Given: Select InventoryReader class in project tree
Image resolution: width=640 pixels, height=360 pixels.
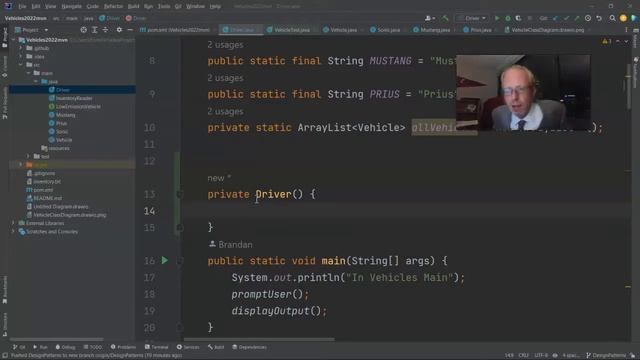Looking at the screenshot, I should tap(74, 98).
